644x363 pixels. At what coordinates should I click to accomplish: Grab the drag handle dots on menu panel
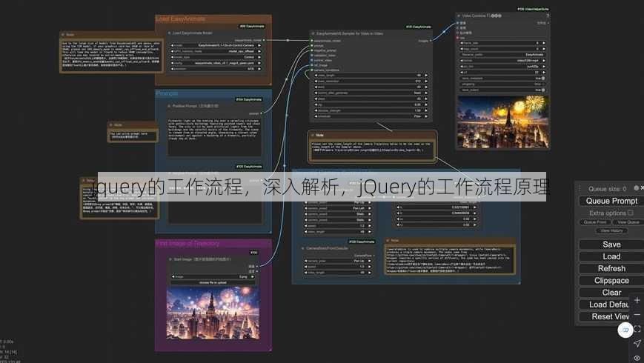tap(580, 188)
